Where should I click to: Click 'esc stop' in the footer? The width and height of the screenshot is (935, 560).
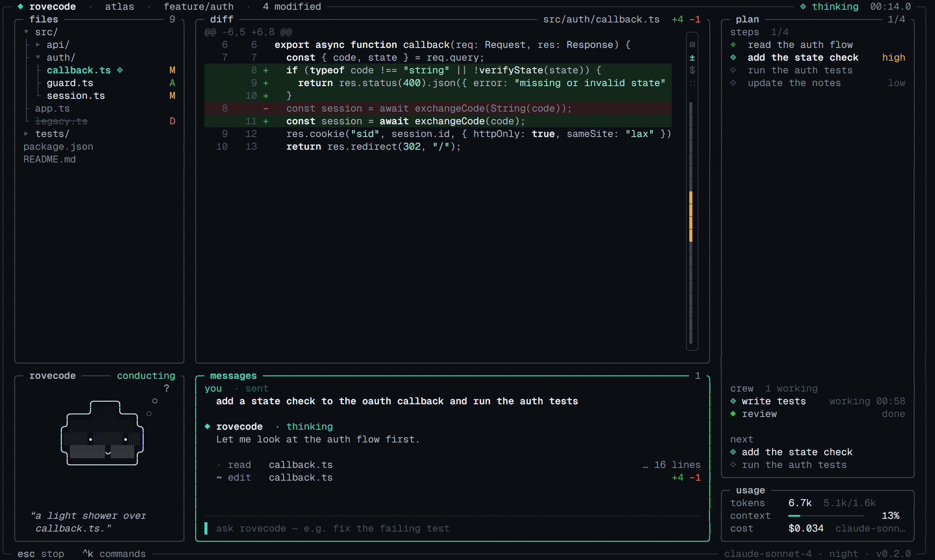click(41, 554)
